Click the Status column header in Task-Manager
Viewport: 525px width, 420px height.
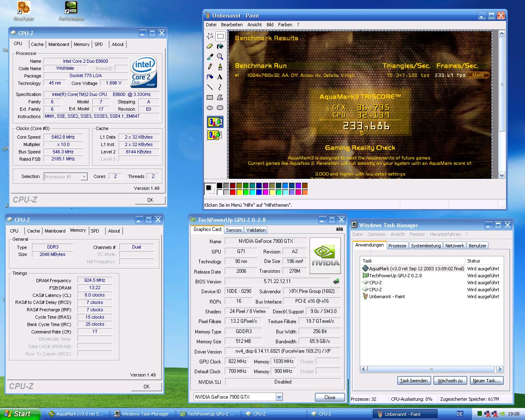484,261
